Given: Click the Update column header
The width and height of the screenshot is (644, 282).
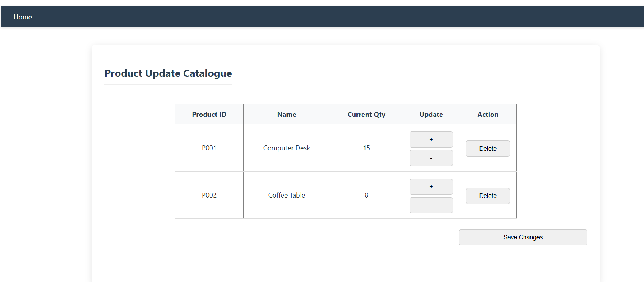Looking at the screenshot, I should (431, 115).
